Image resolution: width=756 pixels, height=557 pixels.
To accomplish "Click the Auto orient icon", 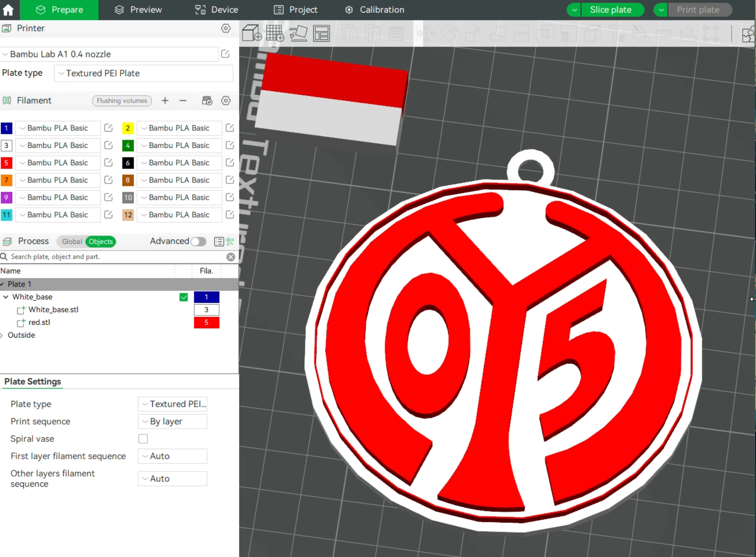I will [298, 33].
